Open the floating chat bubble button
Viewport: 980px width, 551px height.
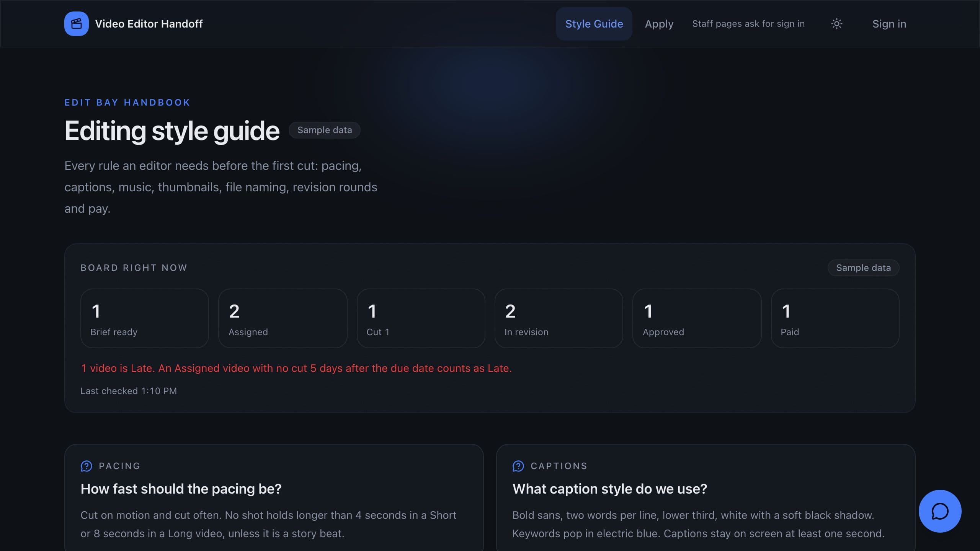point(940,511)
